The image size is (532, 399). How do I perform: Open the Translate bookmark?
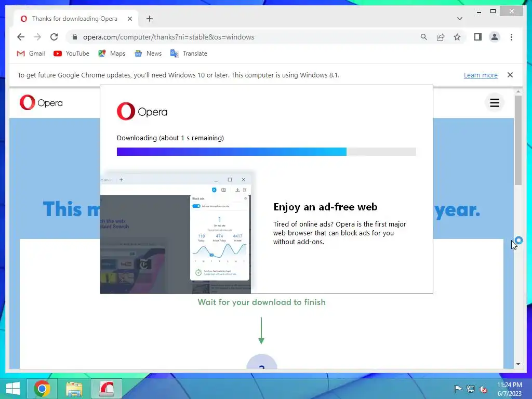click(189, 54)
